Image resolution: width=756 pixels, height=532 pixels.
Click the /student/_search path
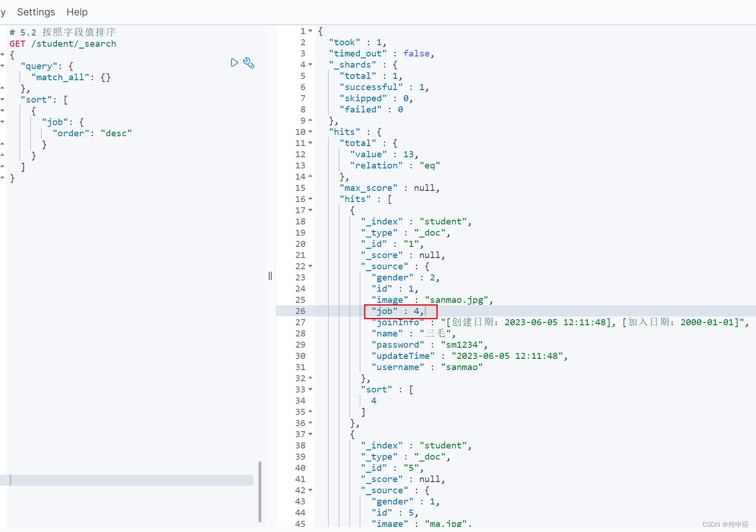tap(74, 44)
